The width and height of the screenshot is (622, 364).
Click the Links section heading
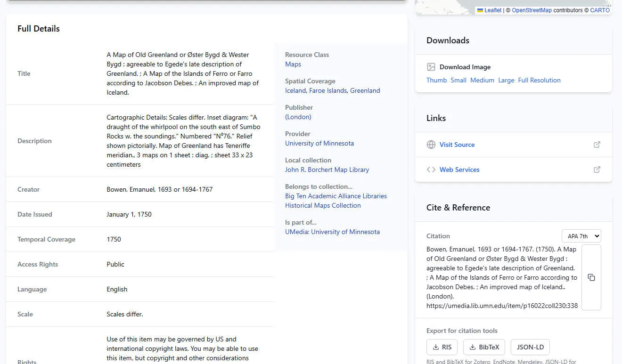[x=436, y=118]
